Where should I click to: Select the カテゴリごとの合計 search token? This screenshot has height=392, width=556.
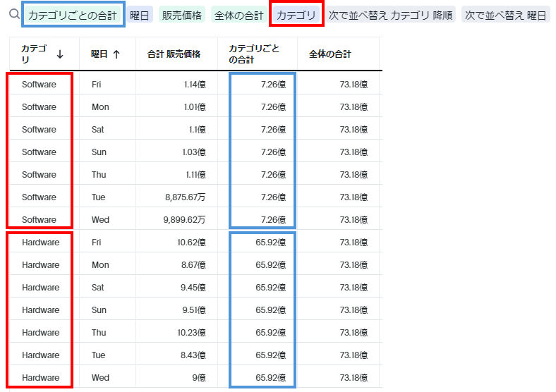pyautogui.click(x=73, y=15)
